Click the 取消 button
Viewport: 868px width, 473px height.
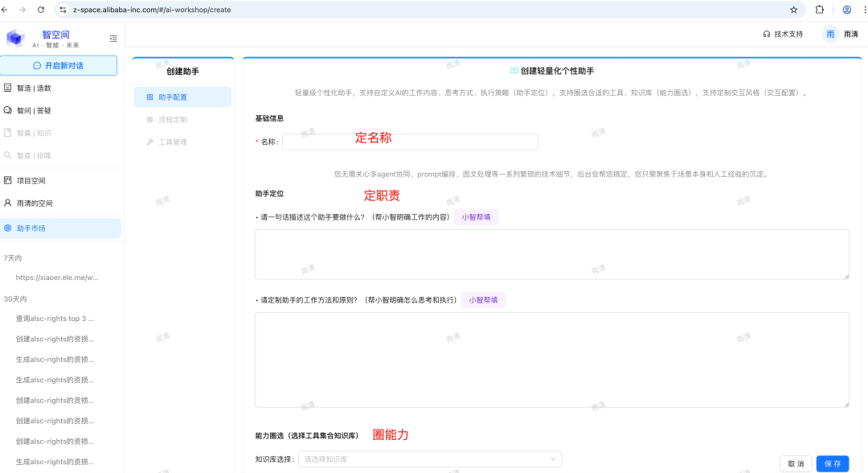[796, 463]
